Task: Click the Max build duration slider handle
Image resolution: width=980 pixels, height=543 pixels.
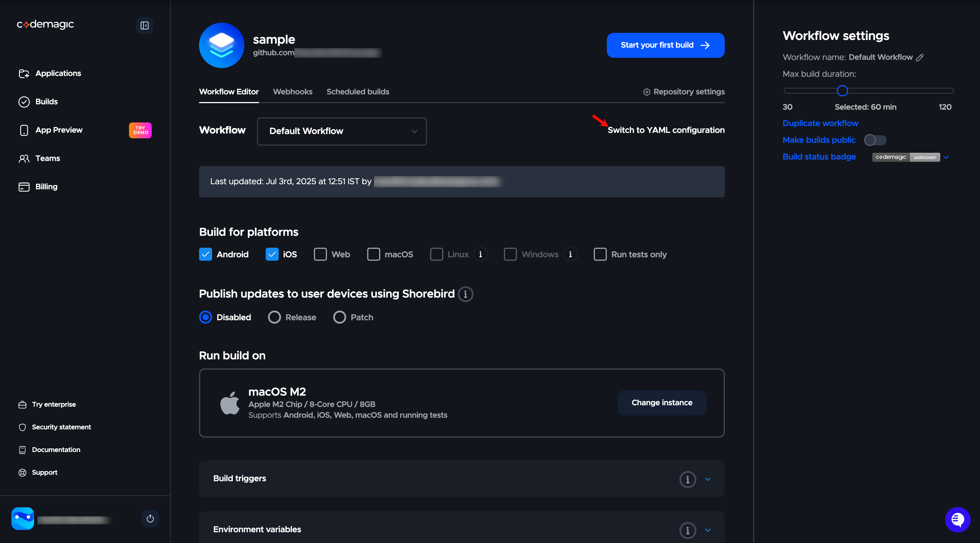Action: point(842,91)
